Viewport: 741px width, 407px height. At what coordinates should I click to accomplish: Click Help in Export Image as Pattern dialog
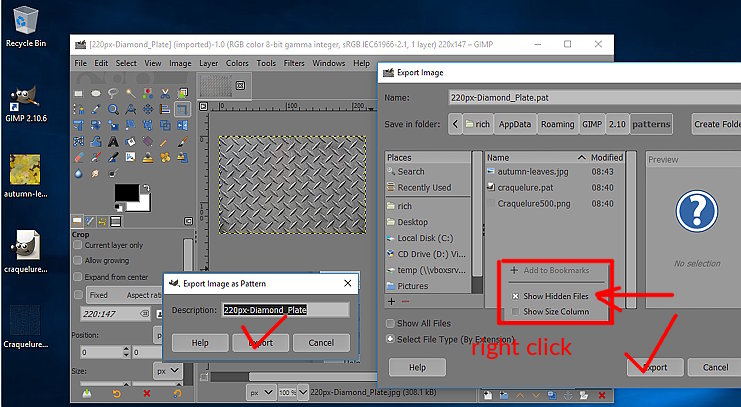(200, 343)
